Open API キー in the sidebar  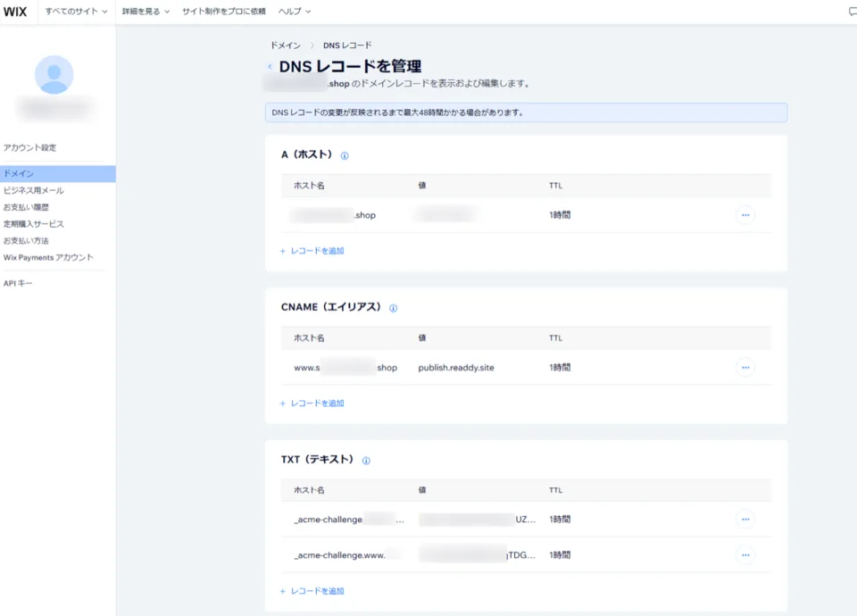coord(18,283)
